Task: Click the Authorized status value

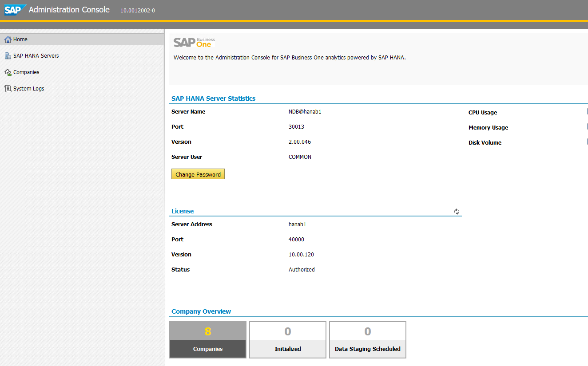Action: tap(302, 270)
